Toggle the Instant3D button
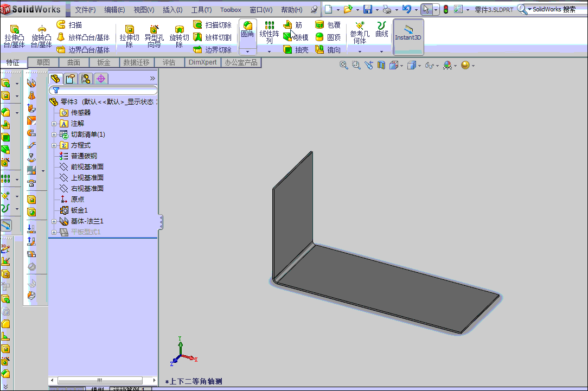 point(408,36)
